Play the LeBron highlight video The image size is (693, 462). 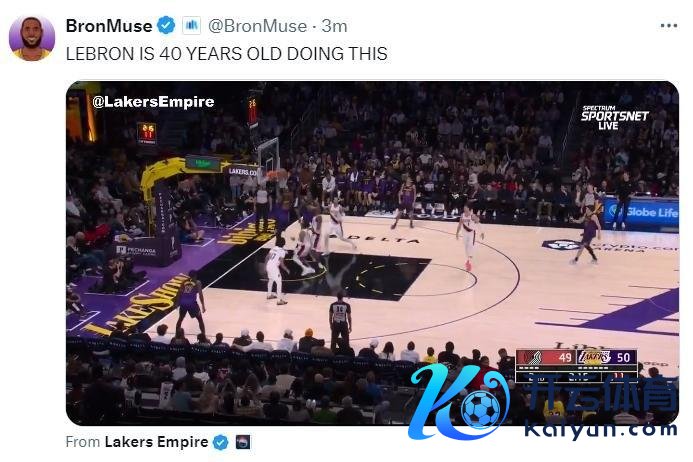click(372, 253)
